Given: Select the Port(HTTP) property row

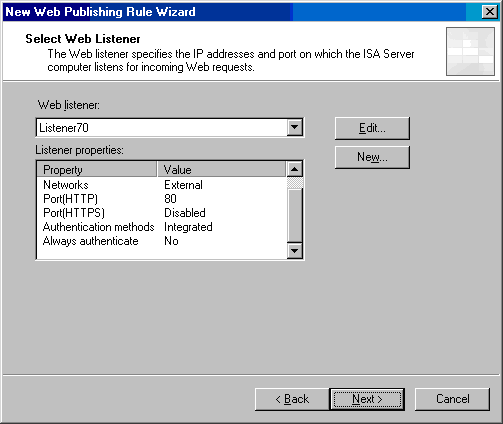Looking at the screenshot, I should pyautogui.click(x=162, y=199).
